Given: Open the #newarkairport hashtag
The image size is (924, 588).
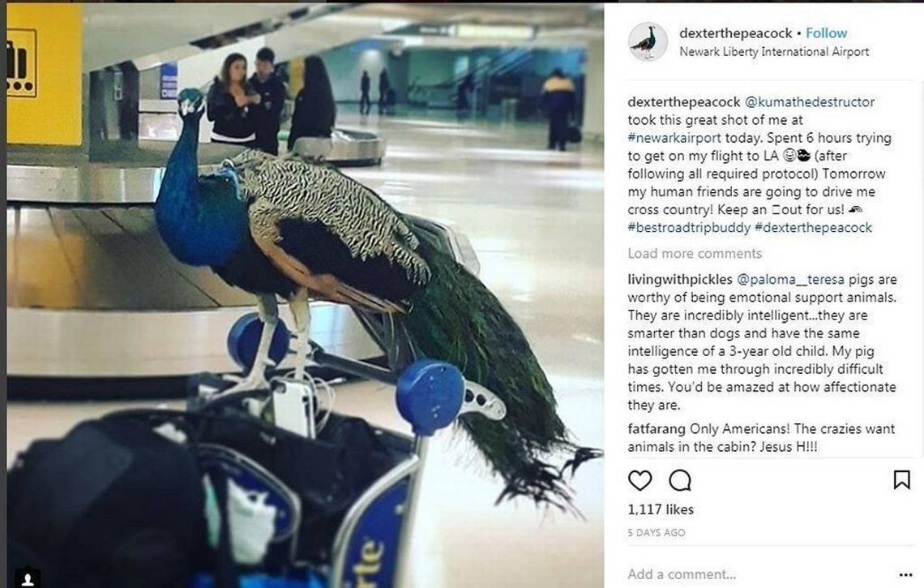Looking at the screenshot, I should coord(674,137).
